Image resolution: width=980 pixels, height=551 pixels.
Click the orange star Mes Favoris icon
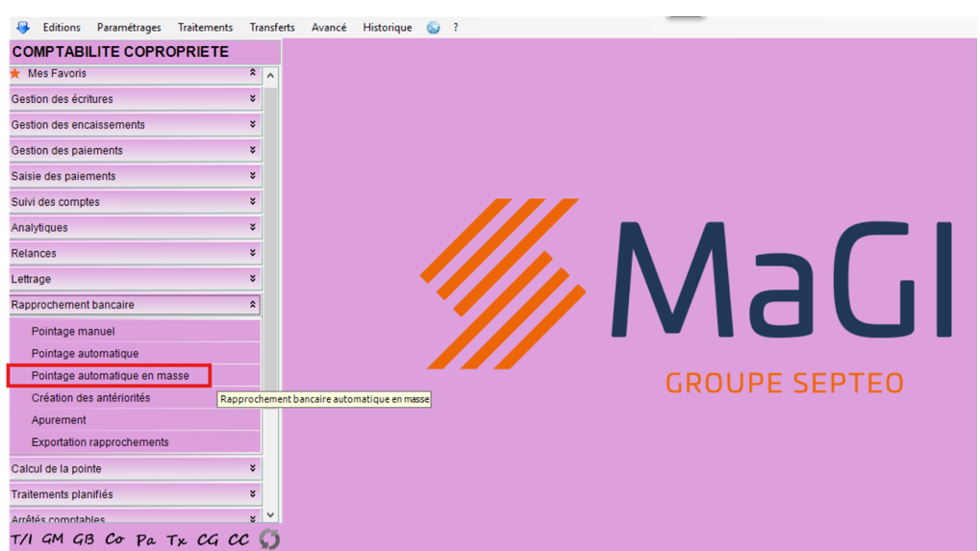(14, 73)
